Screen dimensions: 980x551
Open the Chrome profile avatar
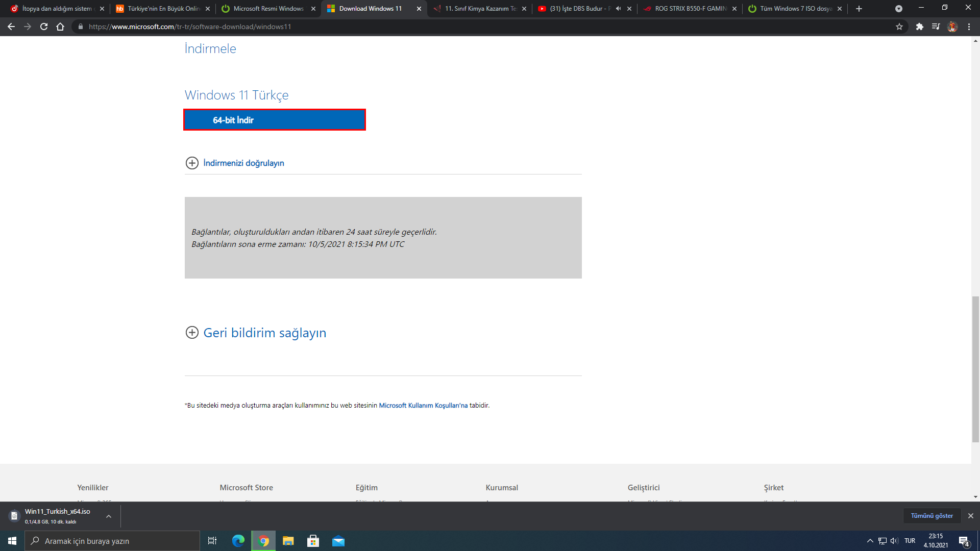pyautogui.click(x=952, y=27)
